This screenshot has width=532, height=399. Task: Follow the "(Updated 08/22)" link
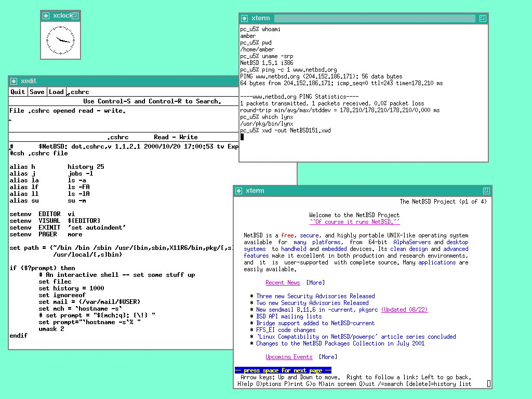click(x=404, y=310)
